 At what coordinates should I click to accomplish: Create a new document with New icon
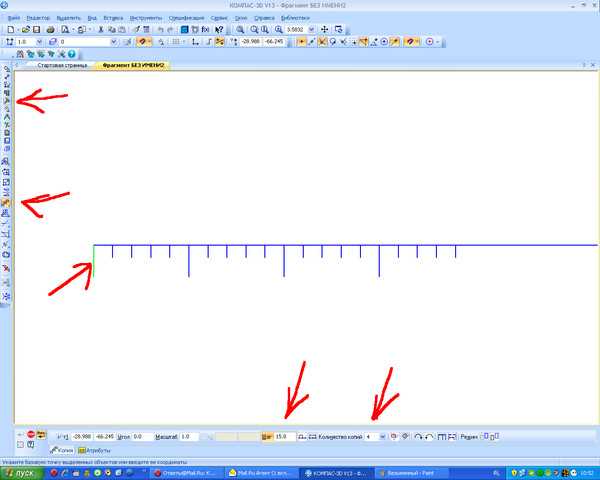click(11, 29)
